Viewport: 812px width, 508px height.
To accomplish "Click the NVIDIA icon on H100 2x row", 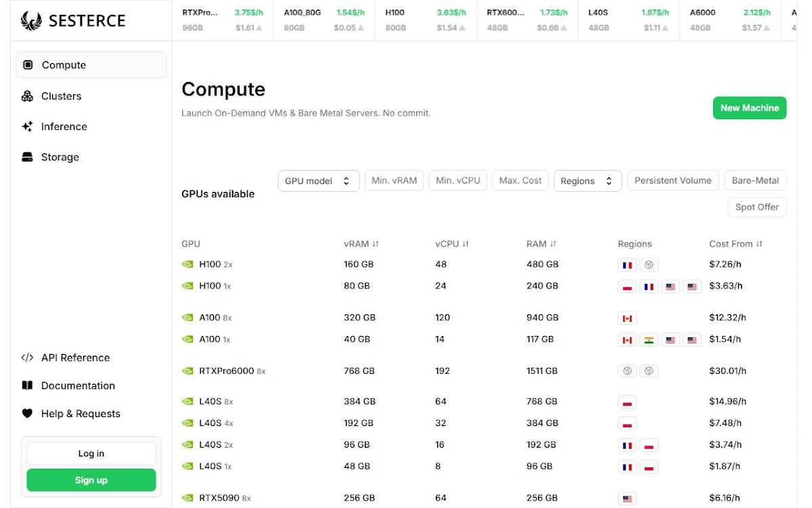I will tap(187, 265).
